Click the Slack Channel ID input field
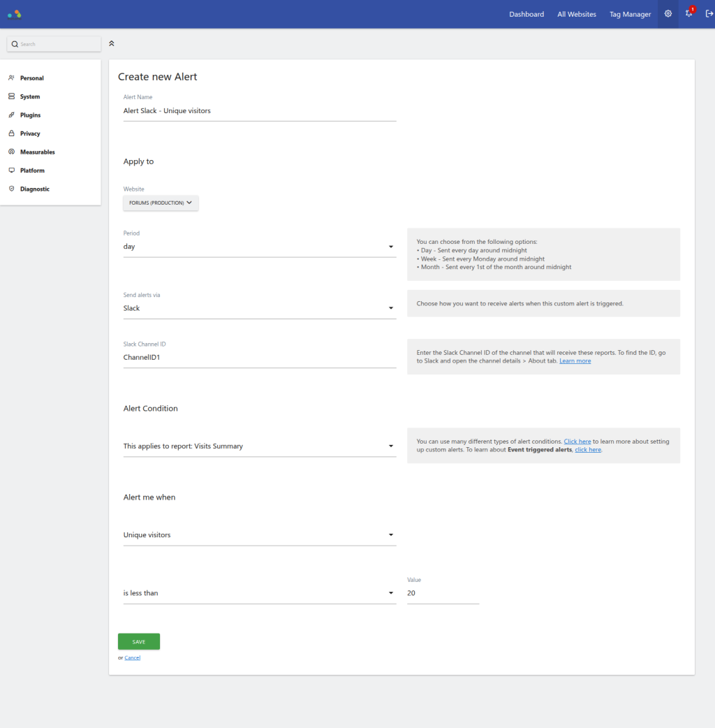 click(259, 357)
